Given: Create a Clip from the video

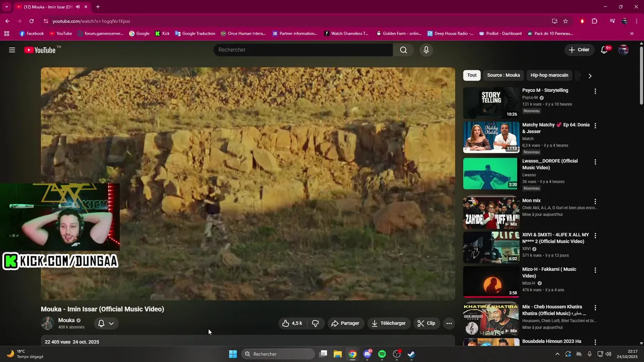Looking at the screenshot, I should (x=427, y=323).
